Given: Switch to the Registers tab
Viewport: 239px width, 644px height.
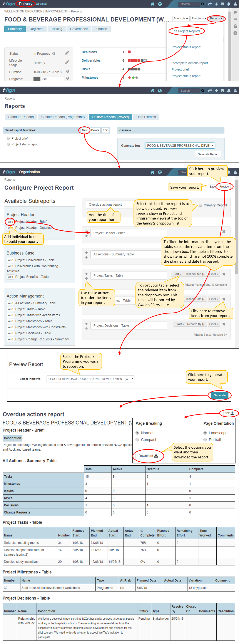Looking at the screenshot, I should click(x=37, y=29).
